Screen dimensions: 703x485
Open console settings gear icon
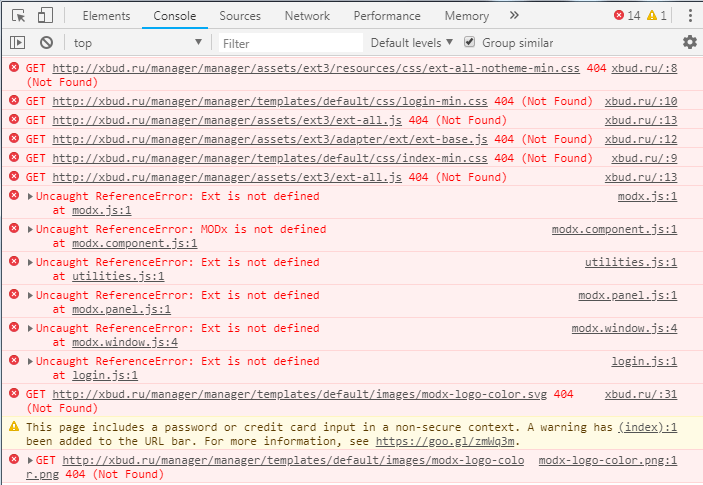pos(690,42)
